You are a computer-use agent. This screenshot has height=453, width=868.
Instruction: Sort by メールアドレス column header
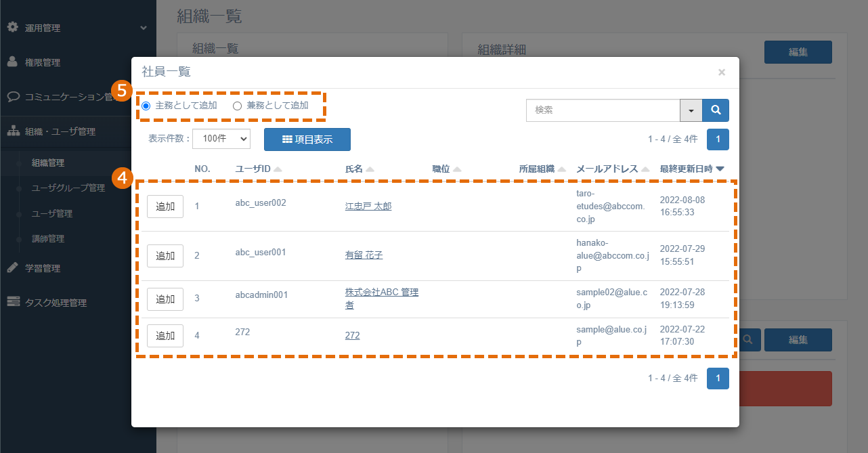tap(613, 169)
